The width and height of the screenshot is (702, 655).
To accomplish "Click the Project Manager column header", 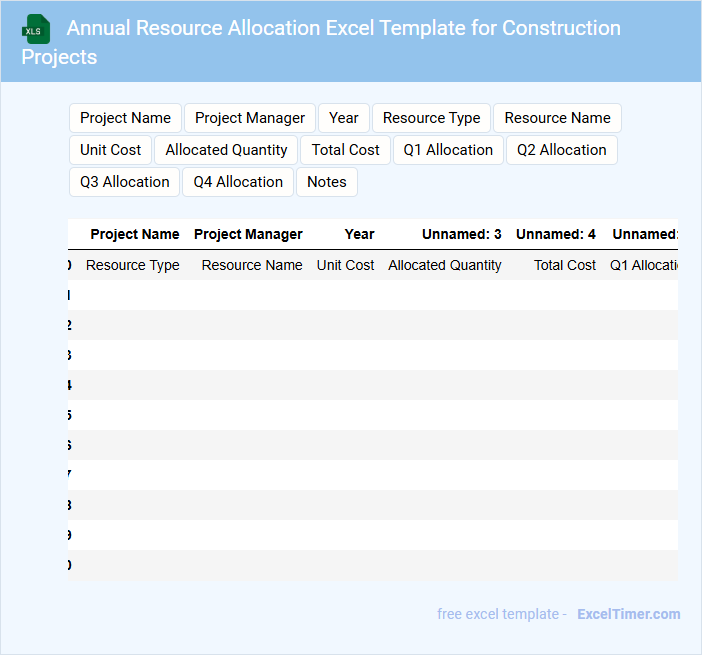I will [248, 234].
